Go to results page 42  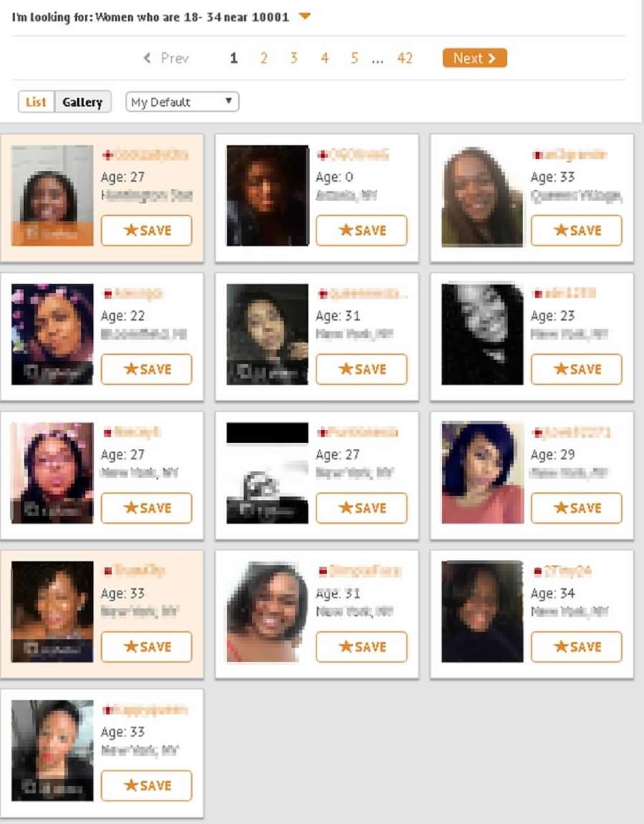coord(405,58)
